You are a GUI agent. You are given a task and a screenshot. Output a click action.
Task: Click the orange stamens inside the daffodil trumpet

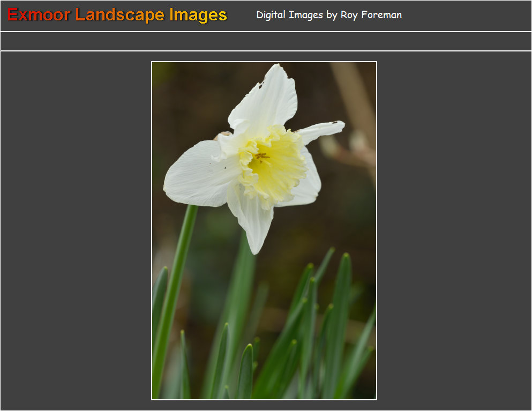[262, 156]
